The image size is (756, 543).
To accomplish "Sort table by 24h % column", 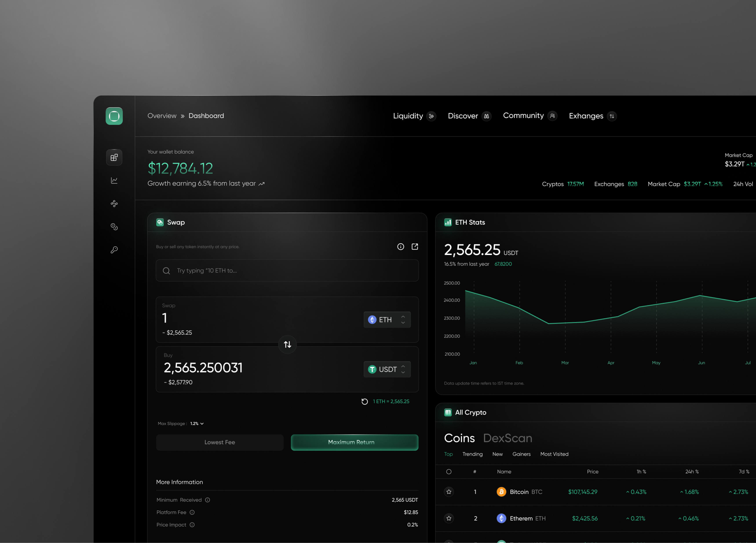I will tap(692, 472).
